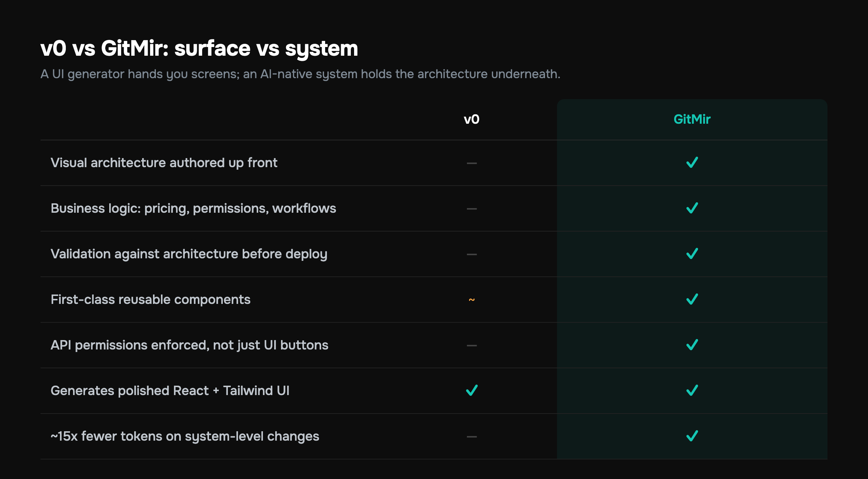
Task: Click the v0 dash for Business logic row
Action: point(472,209)
